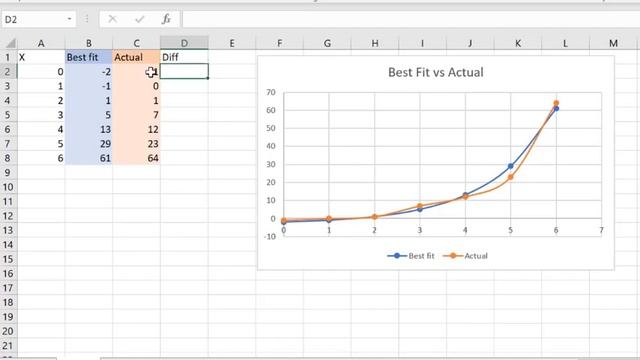Select row 8 header
The height and width of the screenshot is (360, 640).
(8, 158)
